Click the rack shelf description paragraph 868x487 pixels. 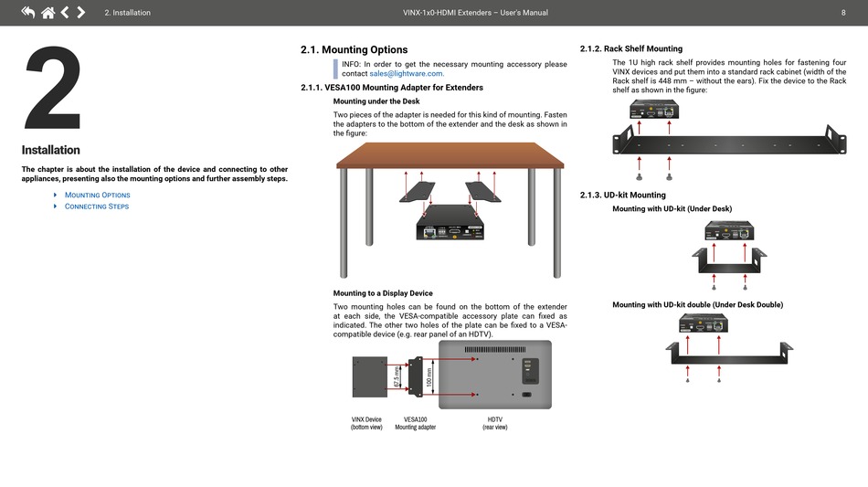729,77
